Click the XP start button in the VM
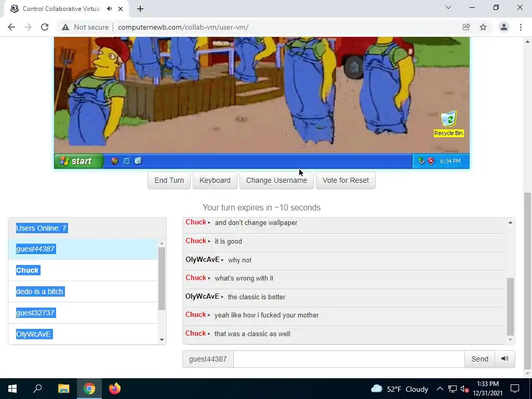 (79, 161)
